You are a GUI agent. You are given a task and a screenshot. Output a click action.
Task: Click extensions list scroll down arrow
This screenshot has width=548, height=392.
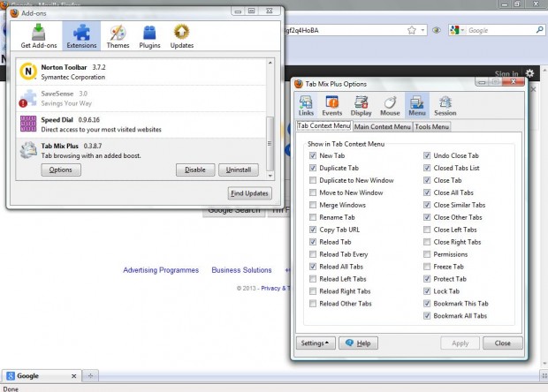270,176
